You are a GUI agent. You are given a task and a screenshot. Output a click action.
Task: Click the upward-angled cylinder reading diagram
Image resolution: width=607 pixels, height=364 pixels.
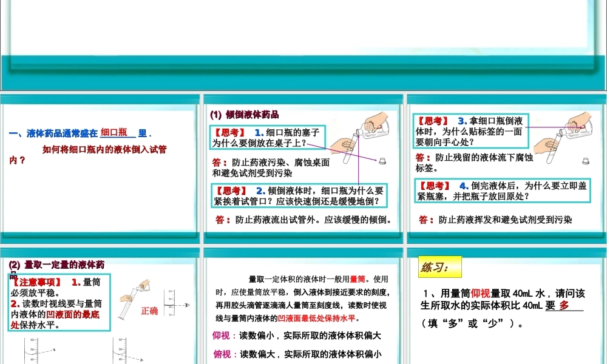click(39, 351)
